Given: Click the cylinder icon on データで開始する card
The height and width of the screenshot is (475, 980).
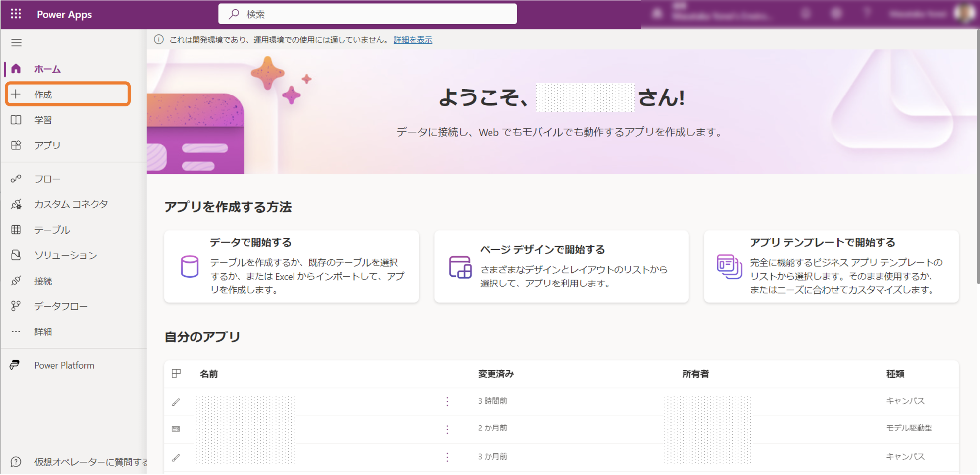Looking at the screenshot, I should (x=190, y=266).
